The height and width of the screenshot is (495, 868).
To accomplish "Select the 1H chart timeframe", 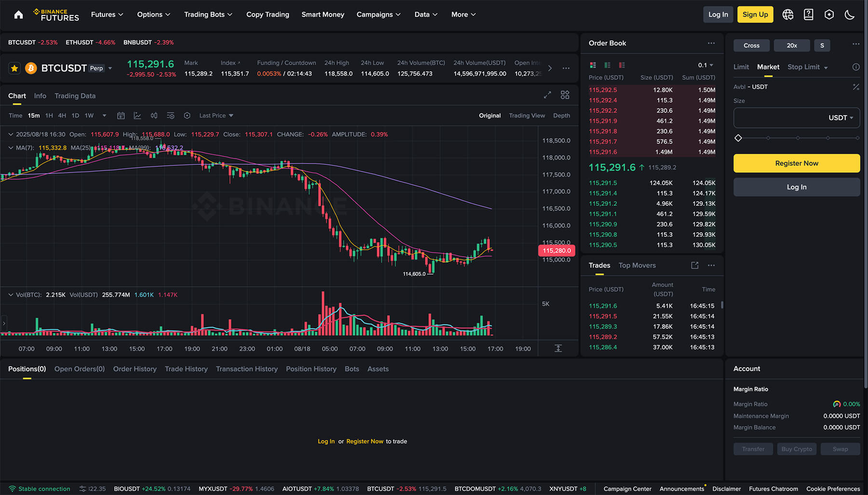I will pos(49,116).
